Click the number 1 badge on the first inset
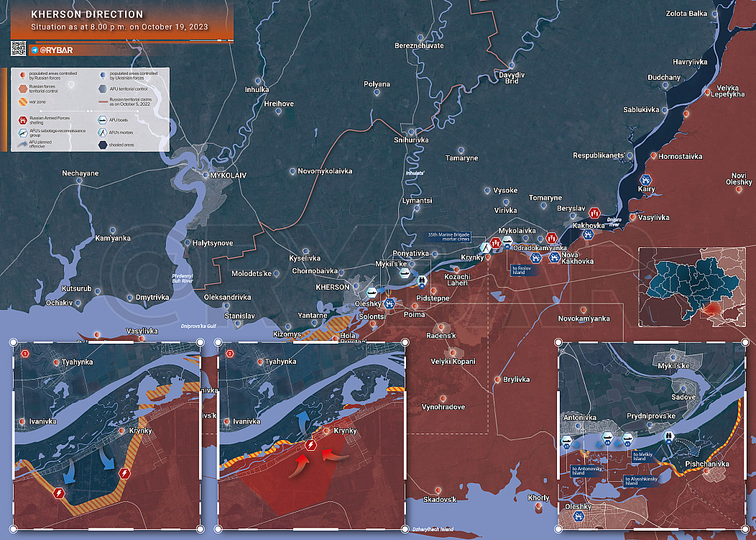 coord(25,354)
